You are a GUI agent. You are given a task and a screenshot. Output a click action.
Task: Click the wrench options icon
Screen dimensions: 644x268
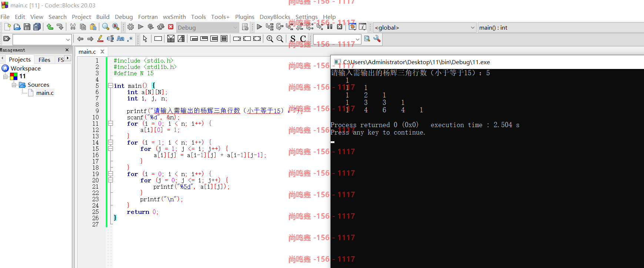click(x=377, y=39)
